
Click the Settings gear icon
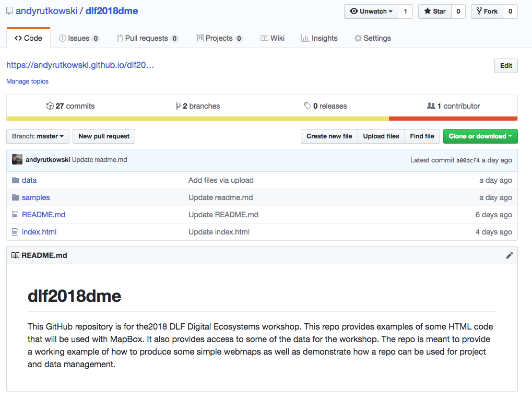358,38
